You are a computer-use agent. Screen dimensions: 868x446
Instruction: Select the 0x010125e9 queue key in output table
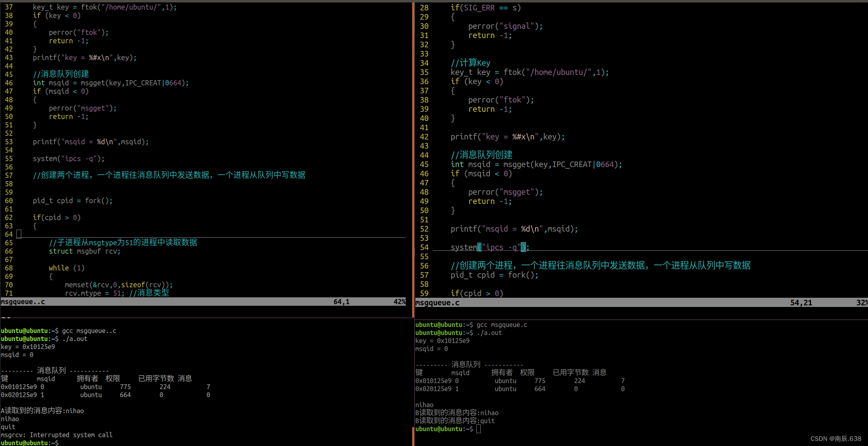[20, 387]
